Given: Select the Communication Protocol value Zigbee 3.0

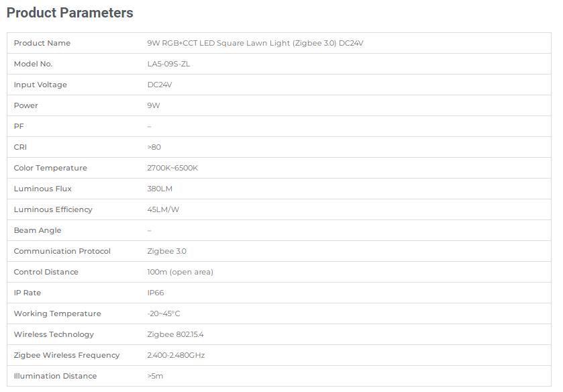Looking at the screenshot, I should 167,251.
